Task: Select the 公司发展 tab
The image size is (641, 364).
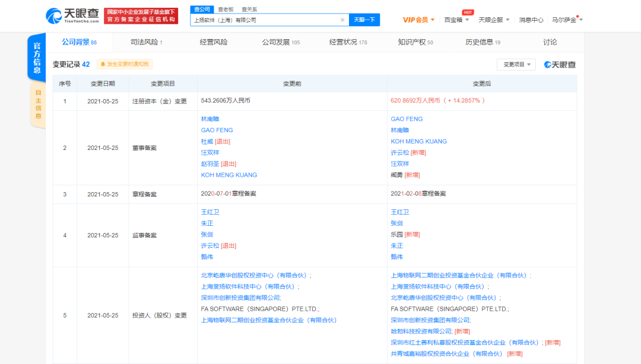Action: [281, 42]
